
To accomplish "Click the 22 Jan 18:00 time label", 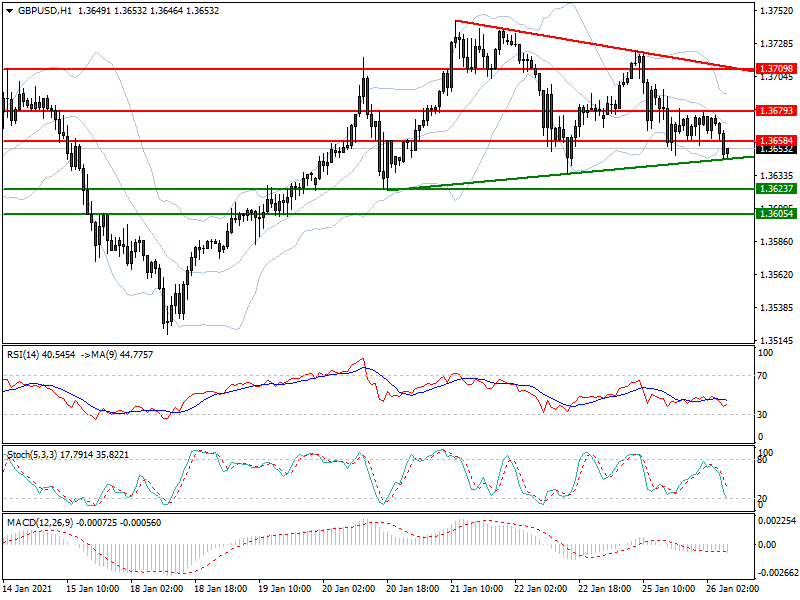I will (605, 588).
